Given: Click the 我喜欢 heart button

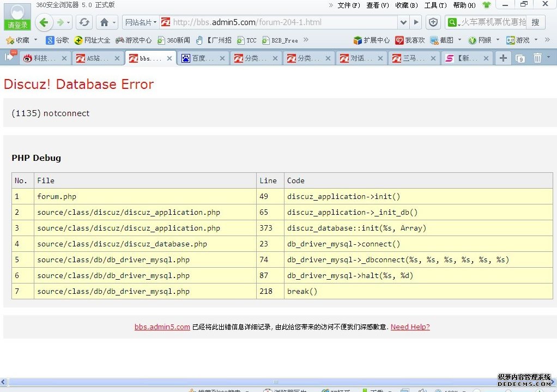Looking at the screenshot, I should pyautogui.click(x=410, y=40).
